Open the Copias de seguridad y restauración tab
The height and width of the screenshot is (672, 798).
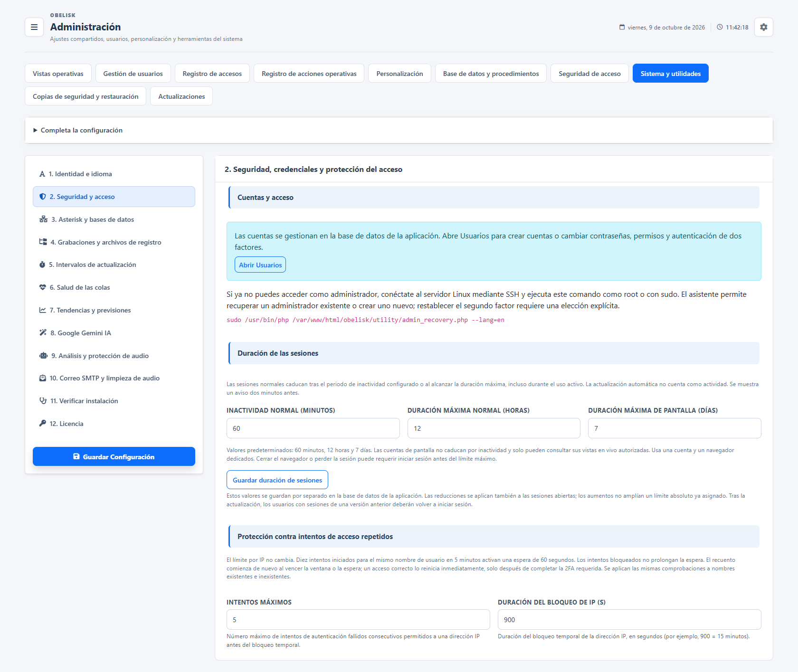pyautogui.click(x=85, y=96)
